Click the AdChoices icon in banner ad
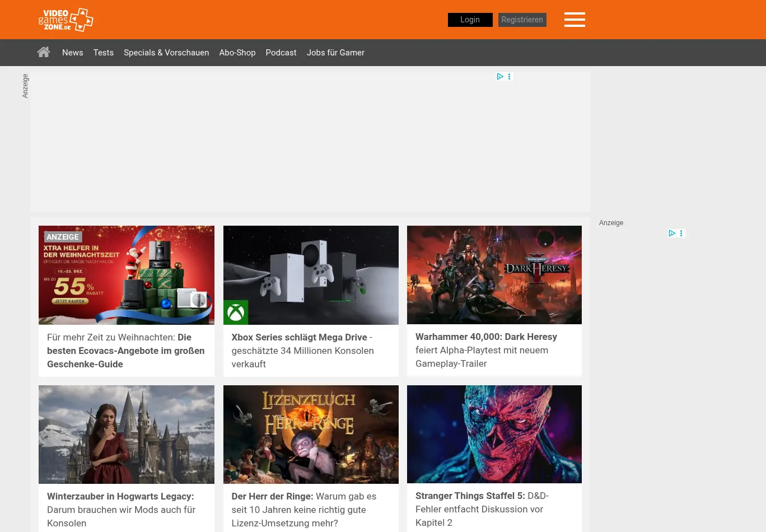Image resolution: width=766 pixels, height=532 pixels. click(500, 77)
